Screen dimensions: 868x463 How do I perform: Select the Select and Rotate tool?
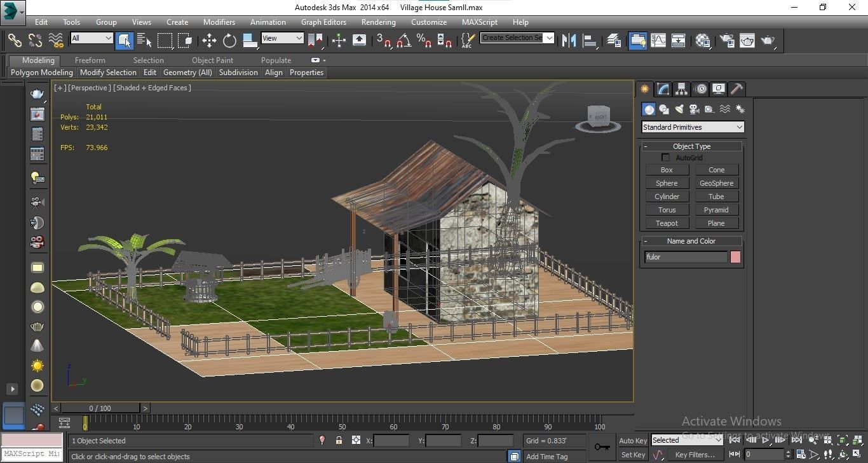pyautogui.click(x=229, y=40)
